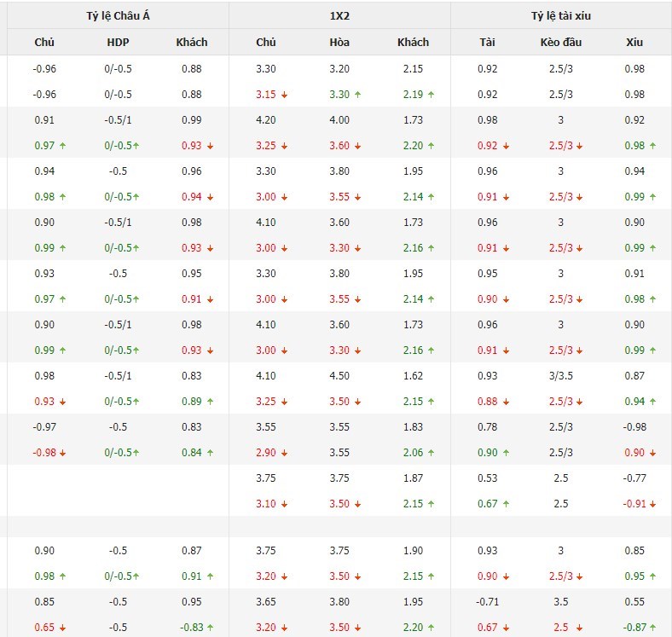Click the HDP column header
Viewport: 672px width, 637px height.
[119, 42]
